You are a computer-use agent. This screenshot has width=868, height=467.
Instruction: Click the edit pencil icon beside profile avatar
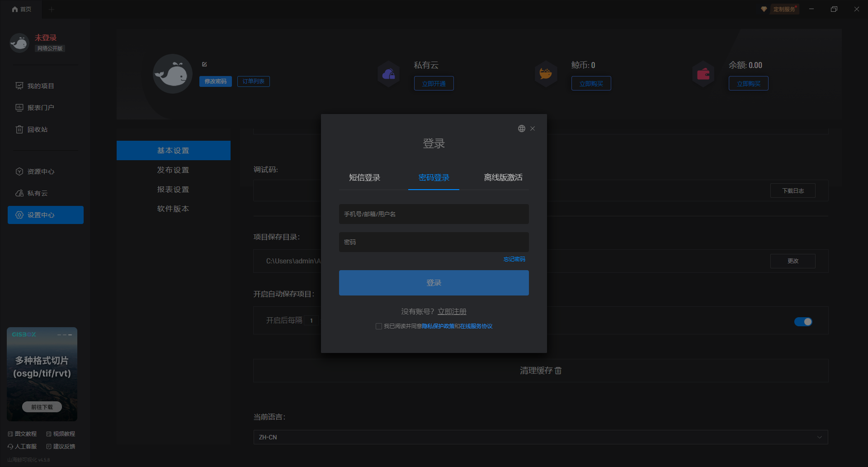coord(204,64)
